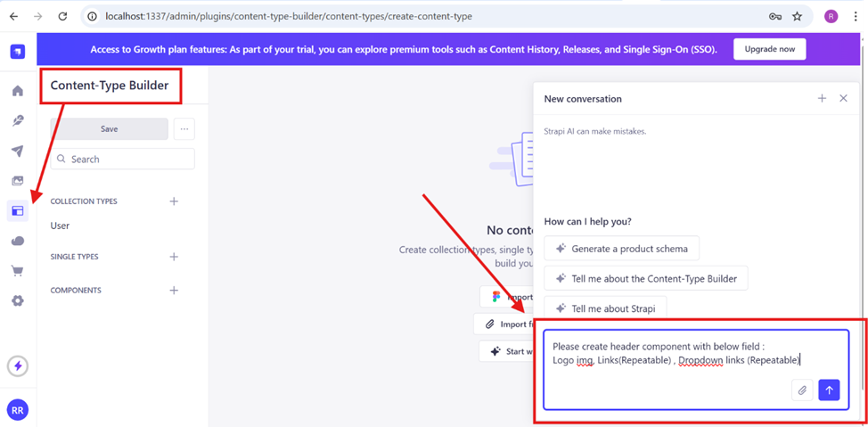
Task: Open Content Manager feather icon
Action: pos(18,121)
